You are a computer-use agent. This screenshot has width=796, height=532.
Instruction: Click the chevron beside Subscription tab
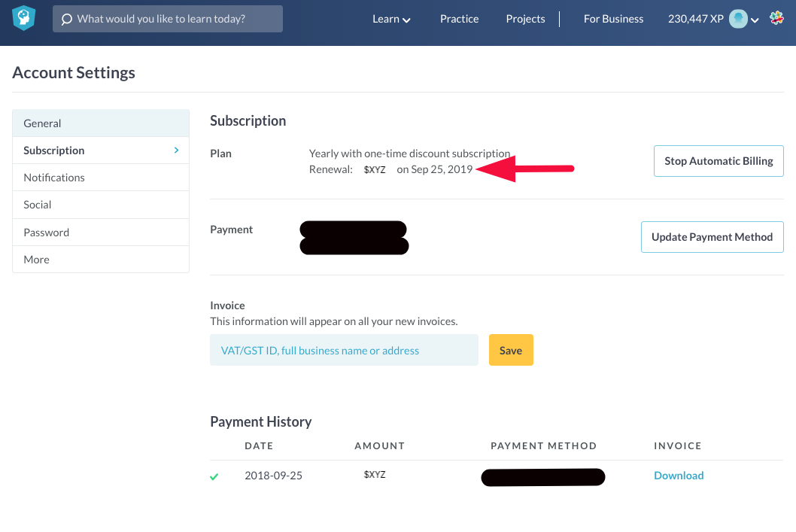177,150
